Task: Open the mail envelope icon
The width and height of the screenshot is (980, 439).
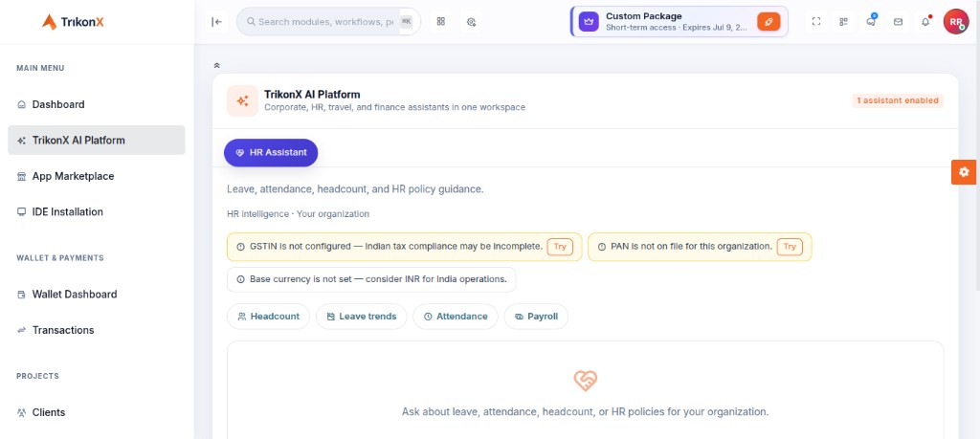Action: pyautogui.click(x=898, y=22)
